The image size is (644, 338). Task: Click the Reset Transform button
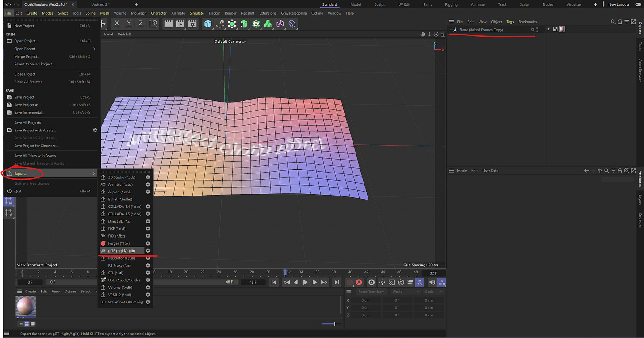[371, 292]
